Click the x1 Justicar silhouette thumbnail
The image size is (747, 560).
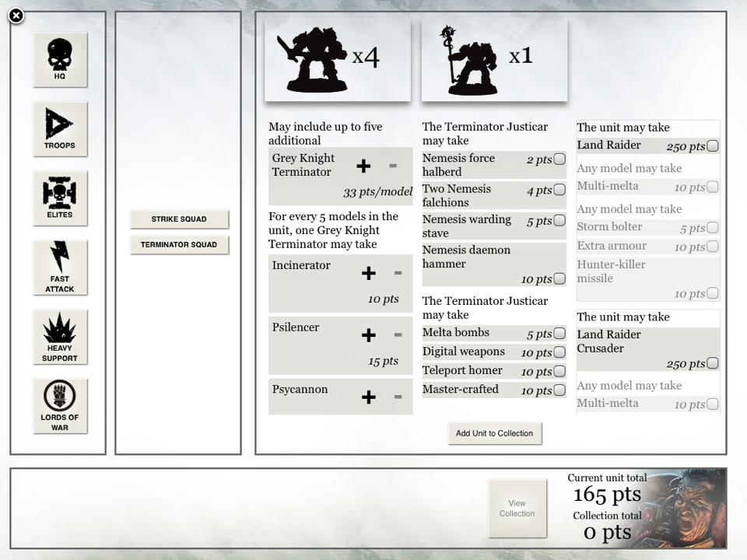click(x=495, y=60)
